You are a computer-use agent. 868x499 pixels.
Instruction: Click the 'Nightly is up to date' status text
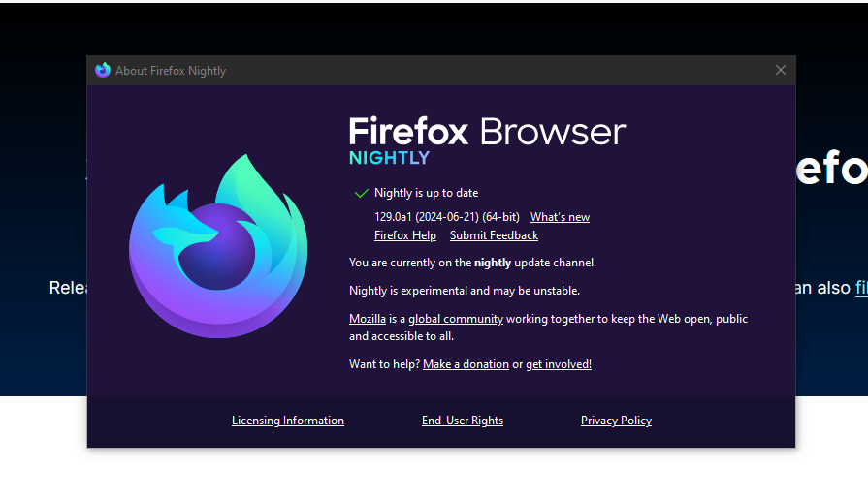tap(426, 193)
